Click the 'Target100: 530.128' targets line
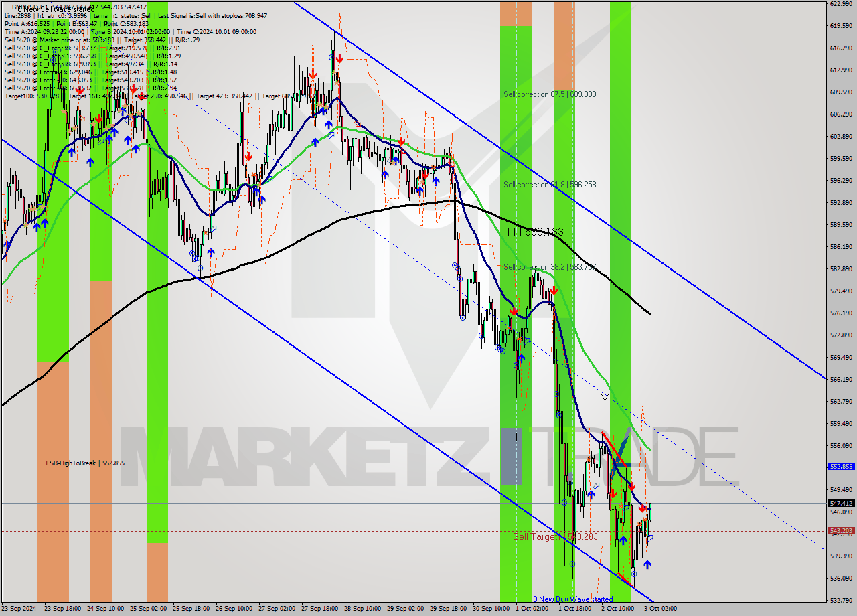The height and width of the screenshot is (616, 857). click(161, 96)
